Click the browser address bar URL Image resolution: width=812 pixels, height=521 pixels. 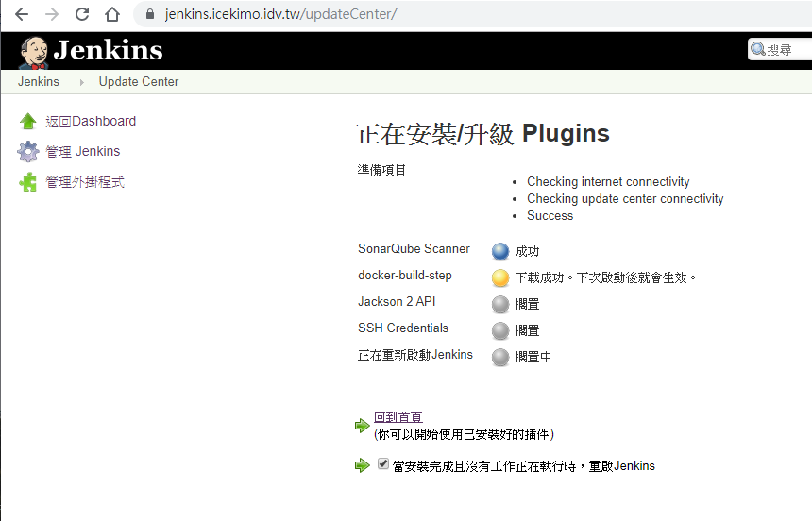coord(280,14)
